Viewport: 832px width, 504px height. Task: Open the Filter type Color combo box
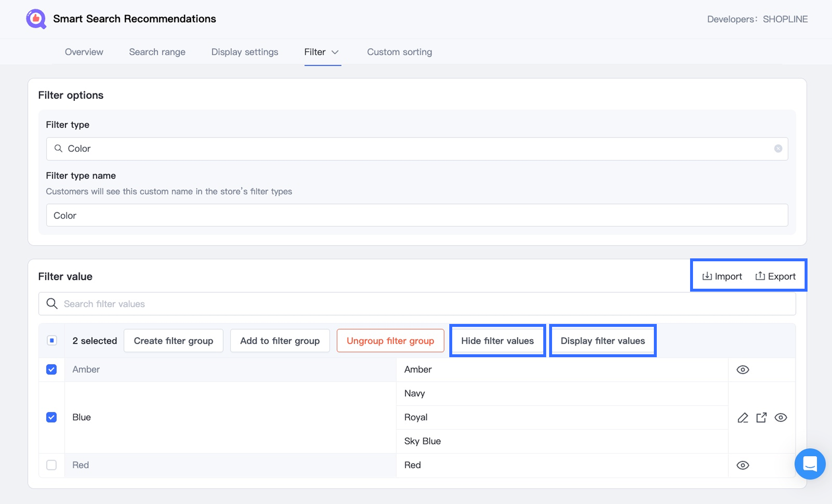click(x=416, y=149)
